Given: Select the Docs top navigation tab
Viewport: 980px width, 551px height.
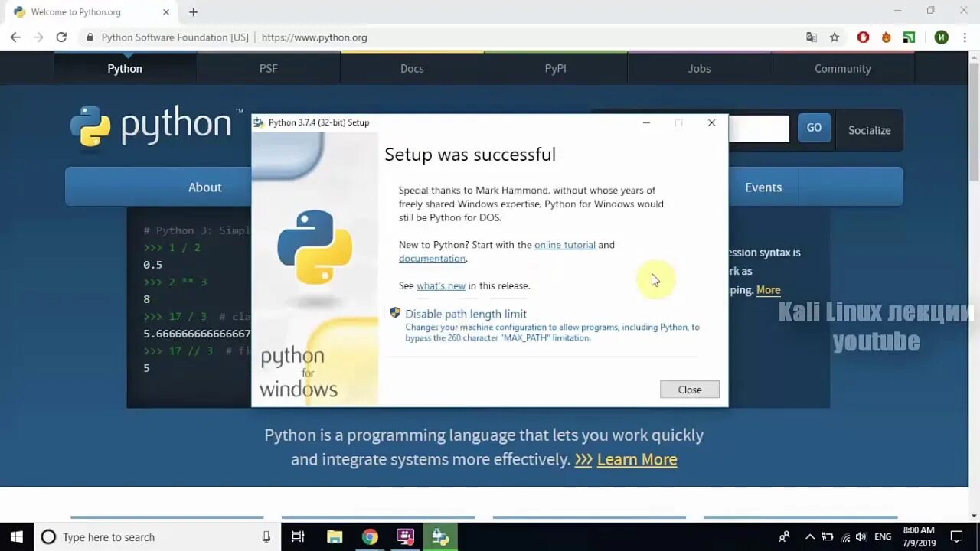Looking at the screenshot, I should (412, 68).
